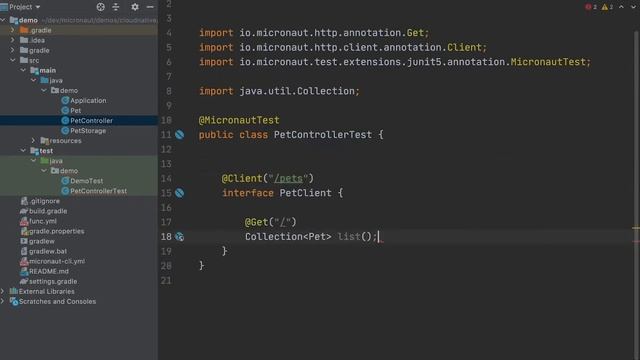Click the PetClient interface name
Viewport: 640px width, 360px height.
tap(305, 193)
